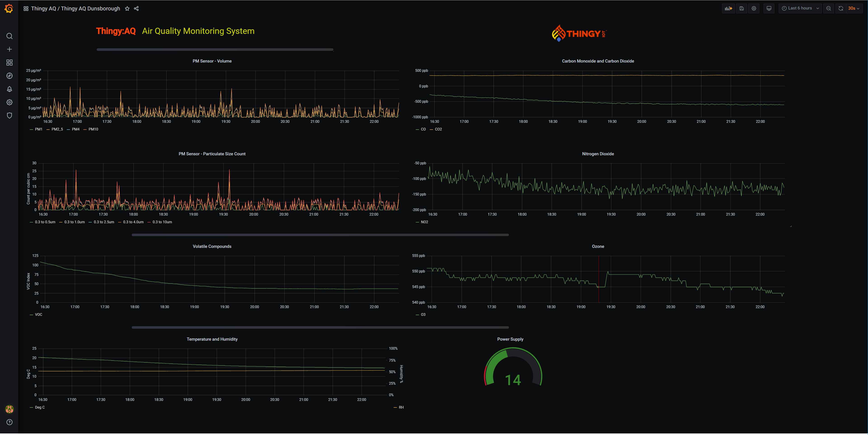Open the Nitrogen Dioxide panel title menu
This screenshot has width=868, height=435.
point(598,154)
